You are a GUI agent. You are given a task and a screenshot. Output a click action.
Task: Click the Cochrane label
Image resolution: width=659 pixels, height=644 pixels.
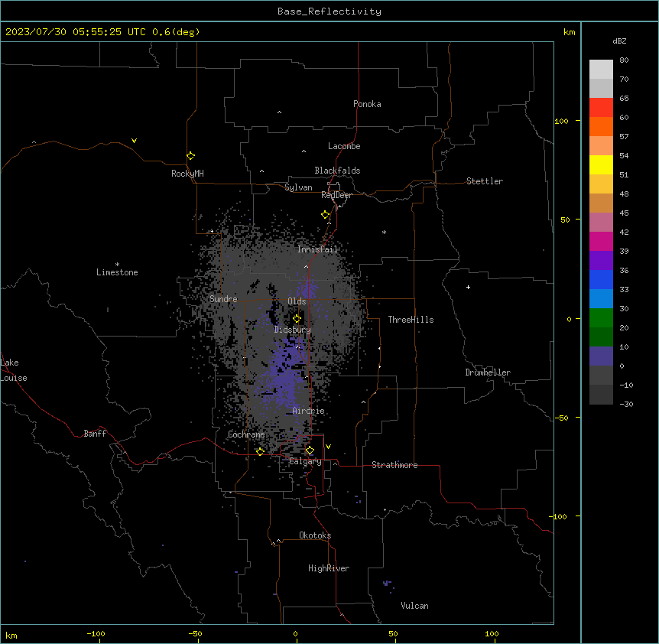pyautogui.click(x=246, y=434)
